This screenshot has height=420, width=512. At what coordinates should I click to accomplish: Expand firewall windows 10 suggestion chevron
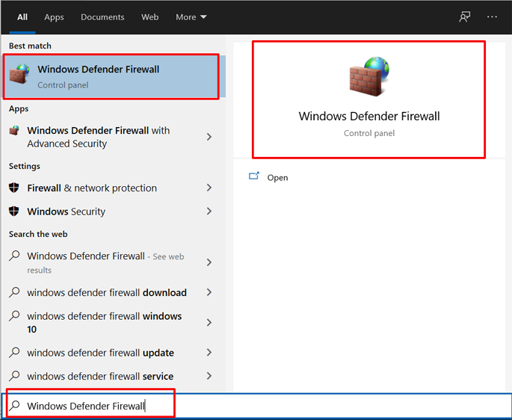pyautogui.click(x=209, y=323)
